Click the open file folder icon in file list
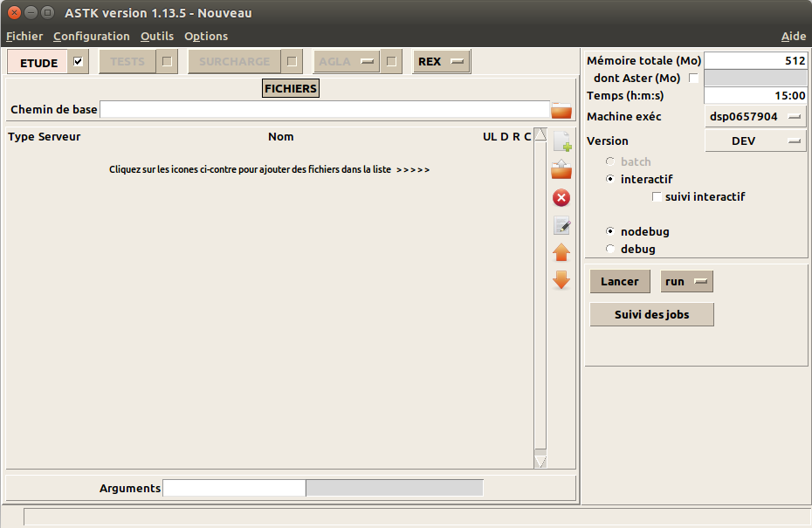The height and width of the screenshot is (528, 812). (x=561, y=169)
